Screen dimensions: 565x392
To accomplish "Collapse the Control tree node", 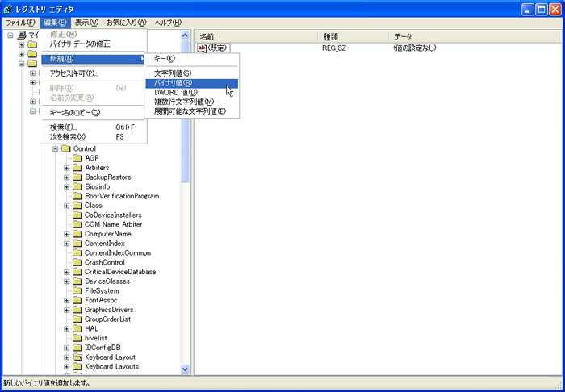I will coord(56,148).
